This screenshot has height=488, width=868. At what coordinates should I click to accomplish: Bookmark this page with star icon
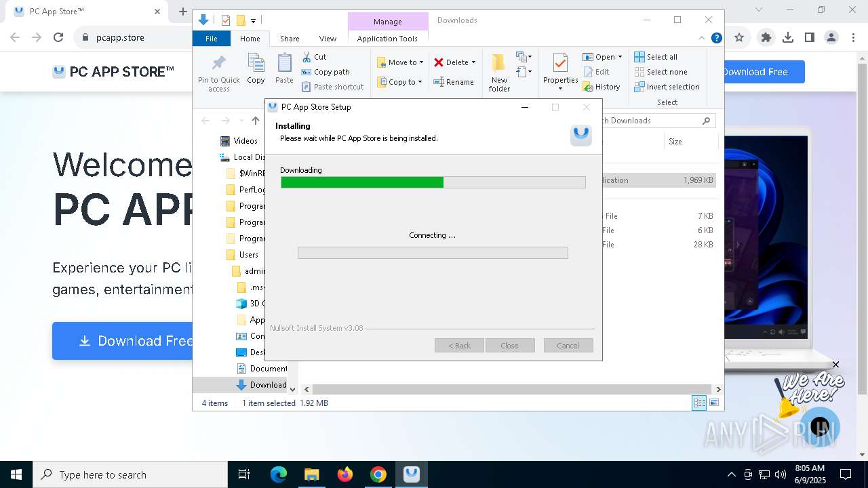pyautogui.click(x=739, y=38)
